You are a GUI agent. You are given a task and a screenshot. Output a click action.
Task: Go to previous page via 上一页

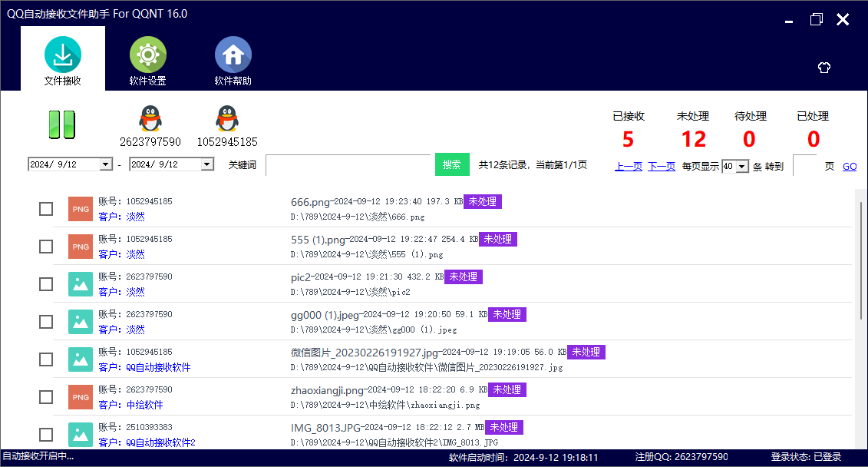(x=629, y=166)
